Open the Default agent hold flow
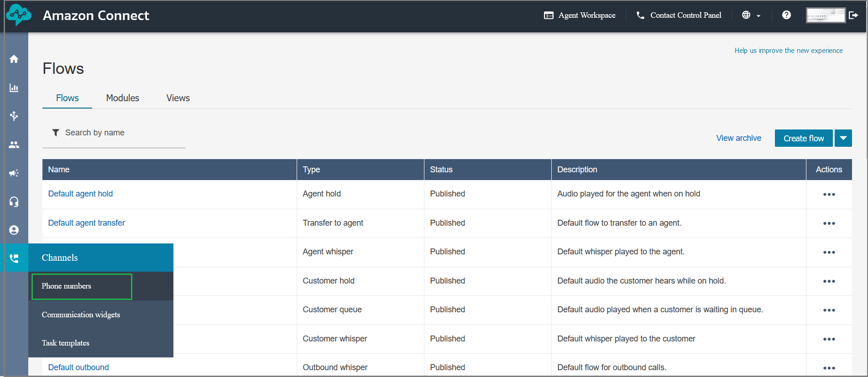Screen dimensions: 868x377 (x=80, y=194)
